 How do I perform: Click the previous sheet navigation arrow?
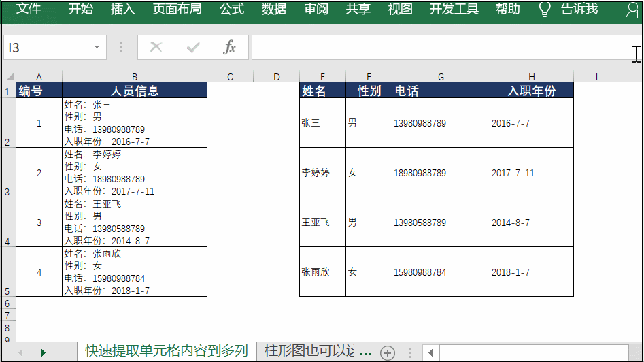(20, 352)
